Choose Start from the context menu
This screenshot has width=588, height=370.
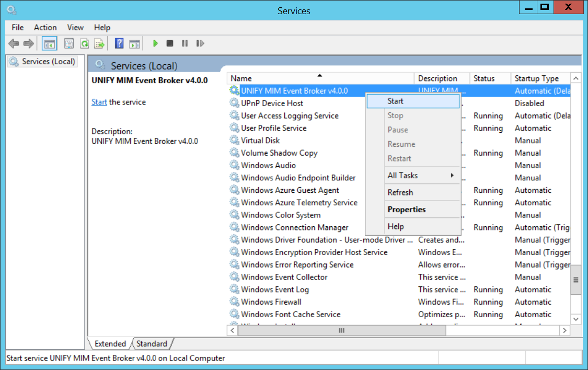tap(413, 101)
